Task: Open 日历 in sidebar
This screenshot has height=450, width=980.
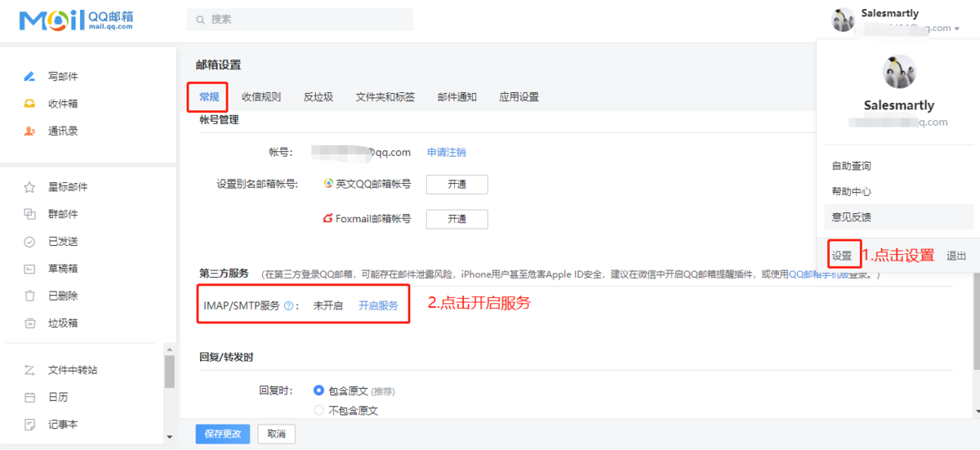Action: coord(58,397)
